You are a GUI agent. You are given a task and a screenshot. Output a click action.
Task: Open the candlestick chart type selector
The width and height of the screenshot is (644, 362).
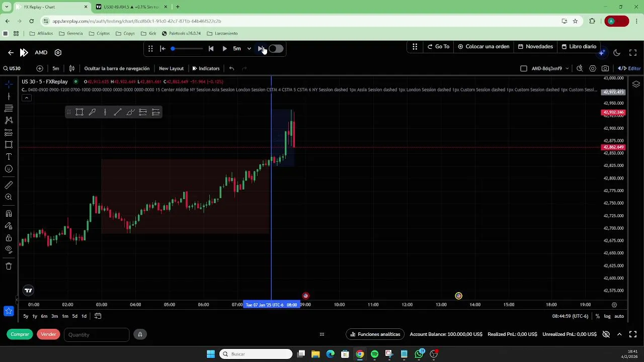[72, 68]
